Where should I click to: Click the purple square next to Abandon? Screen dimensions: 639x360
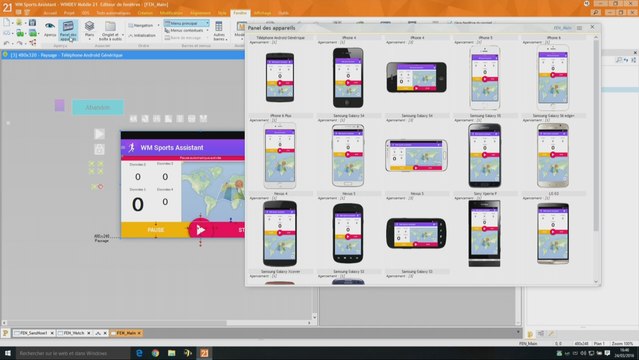pos(59,105)
